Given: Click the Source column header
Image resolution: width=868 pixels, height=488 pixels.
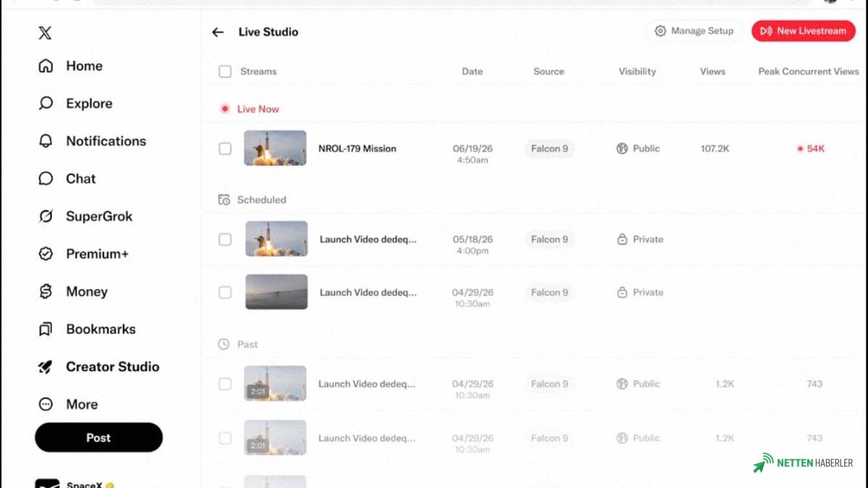Looking at the screenshot, I should click(549, 72).
